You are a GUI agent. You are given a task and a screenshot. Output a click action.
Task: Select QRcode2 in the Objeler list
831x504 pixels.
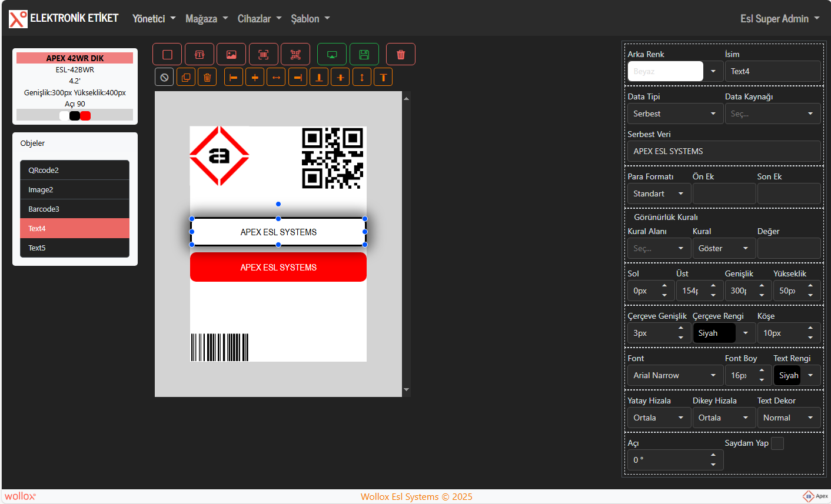[75, 170]
